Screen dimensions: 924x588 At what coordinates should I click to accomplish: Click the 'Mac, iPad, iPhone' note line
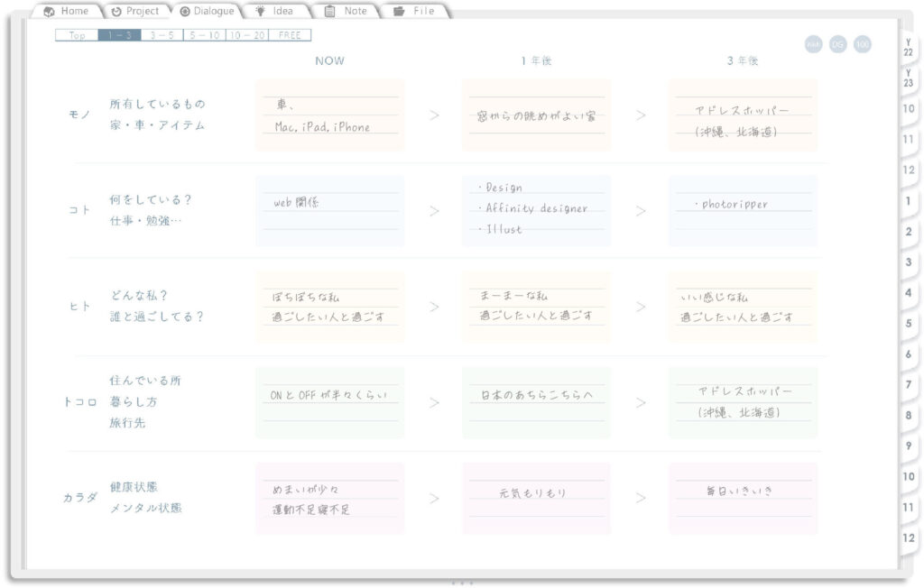pyautogui.click(x=322, y=126)
